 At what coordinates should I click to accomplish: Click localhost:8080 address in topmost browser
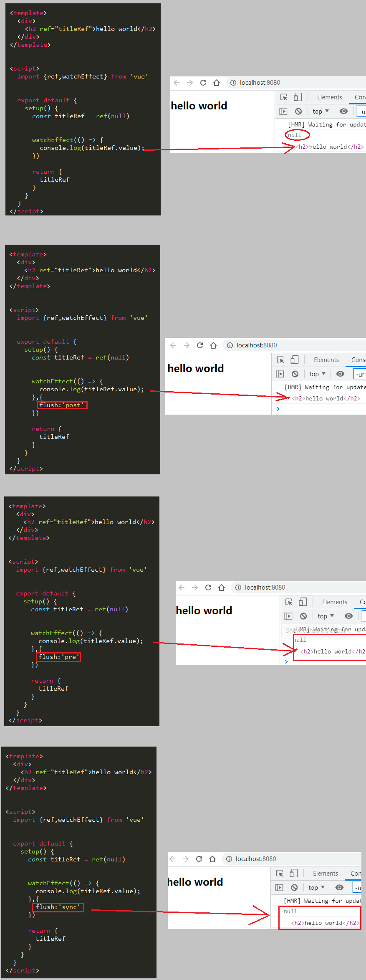260,83
